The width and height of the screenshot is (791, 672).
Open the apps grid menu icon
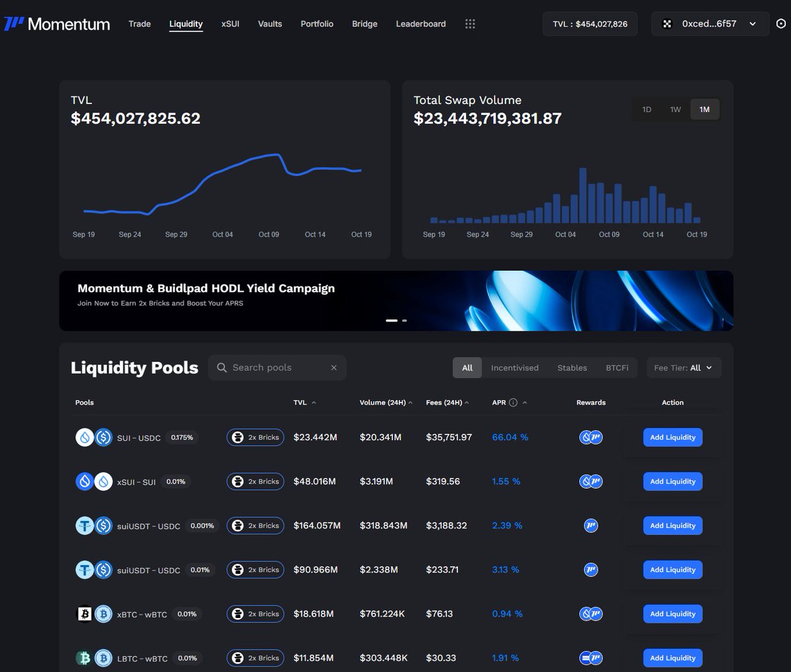tap(470, 24)
